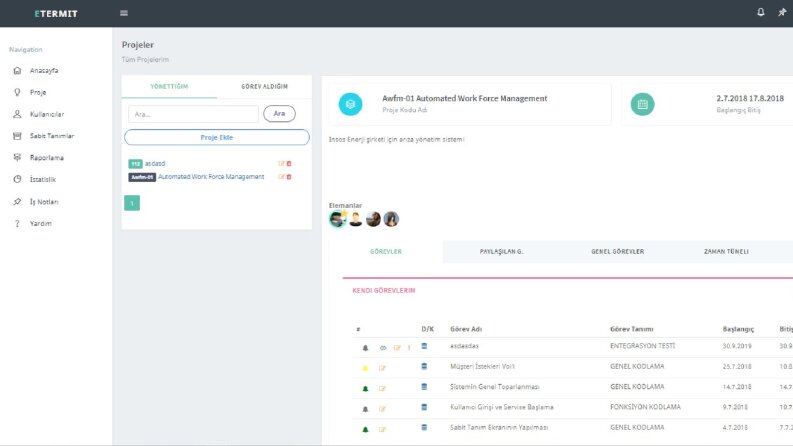
Task: Click the Başlangıç column header
Action: pos(738,329)
